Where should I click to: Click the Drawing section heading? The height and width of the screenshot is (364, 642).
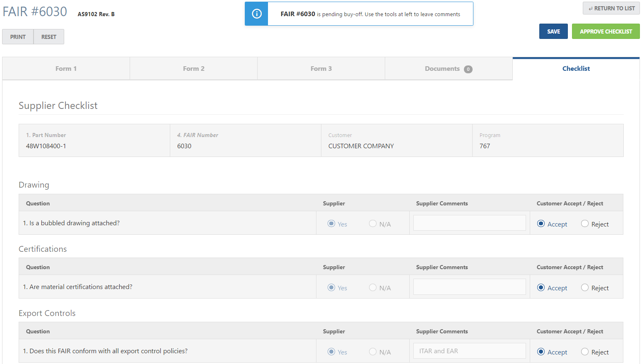click(34, 185)
